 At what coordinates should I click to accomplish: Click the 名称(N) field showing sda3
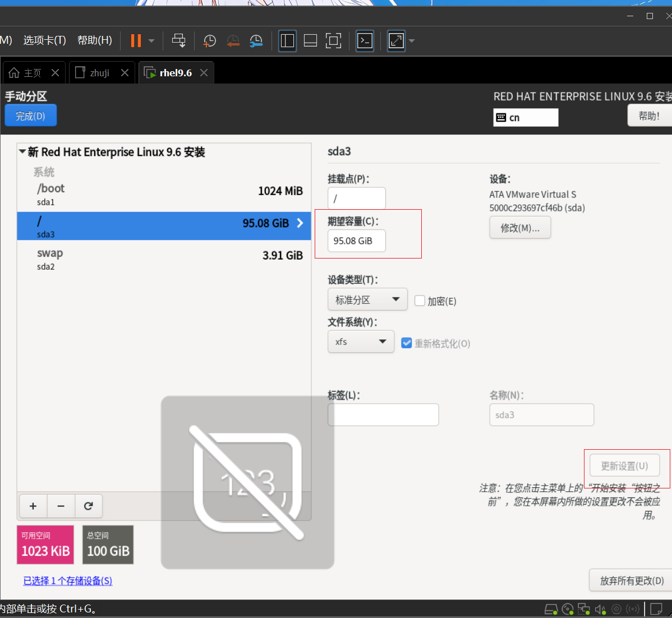tap(542, 414)
